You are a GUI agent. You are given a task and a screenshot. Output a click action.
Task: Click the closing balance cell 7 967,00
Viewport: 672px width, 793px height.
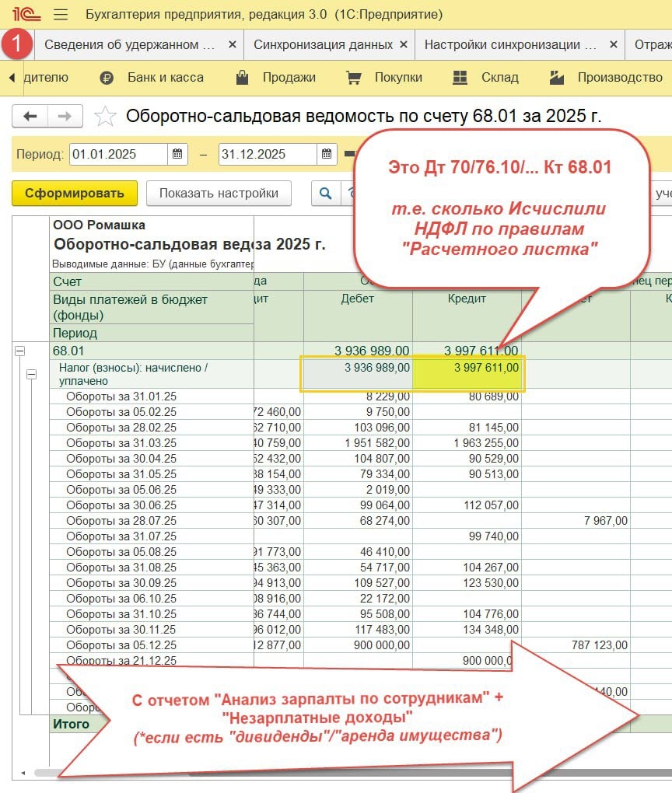click(576, 521)
